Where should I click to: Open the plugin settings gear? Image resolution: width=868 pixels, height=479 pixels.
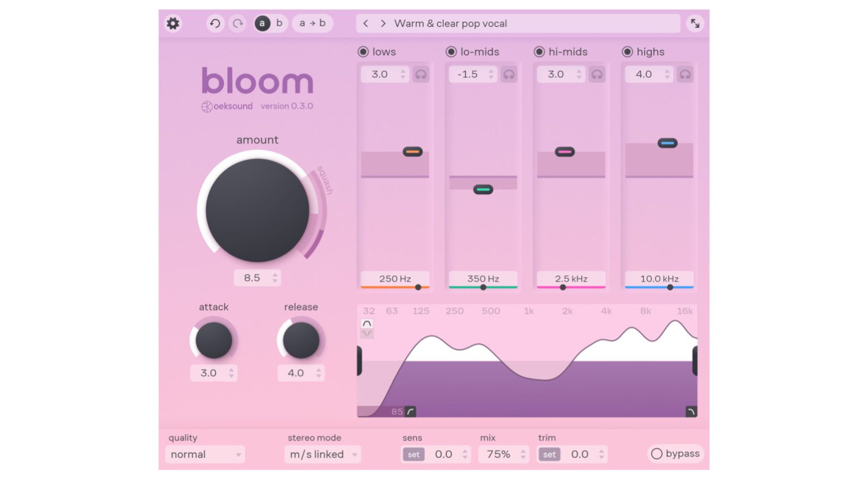[172, 23]
